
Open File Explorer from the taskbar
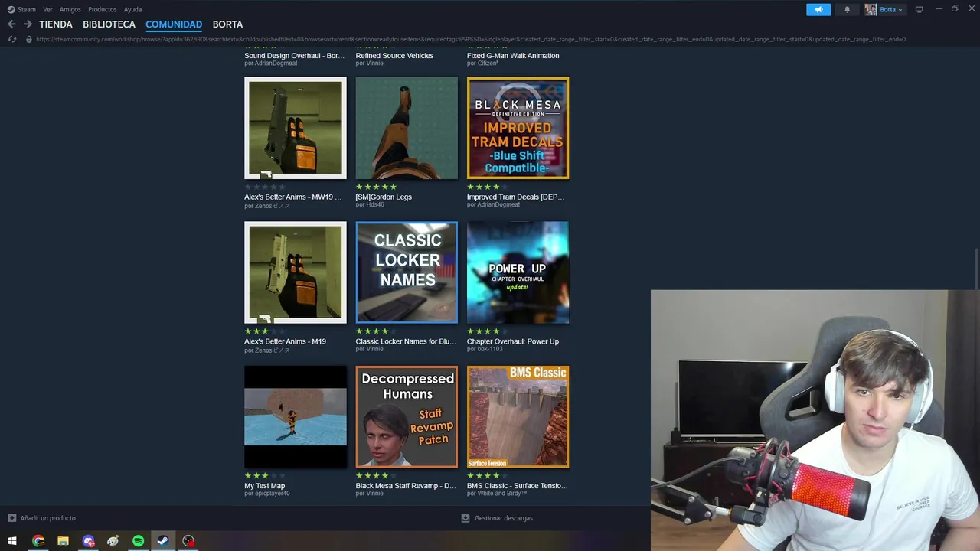coord(63,541)
